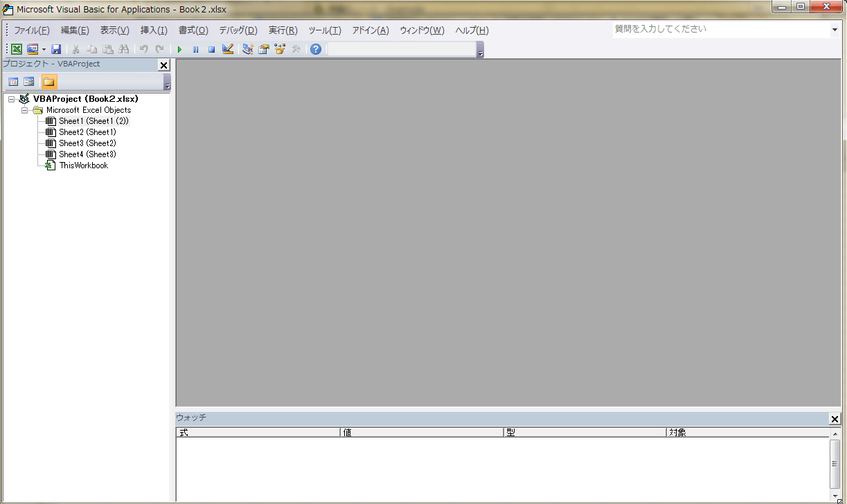Open the 実行(R) menu
The image size is (847, 504).
tap(283, 30)
